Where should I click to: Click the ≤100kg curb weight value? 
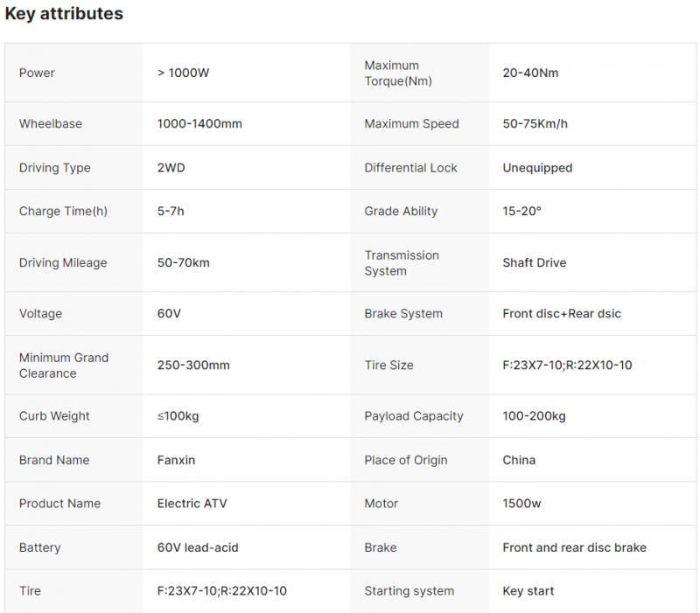[178, 415]
